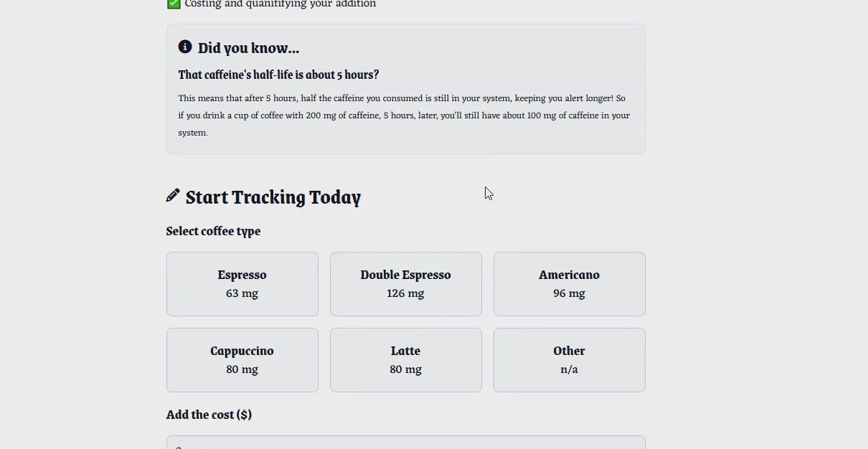868x449 pixels.
Task: Select Cappuccino as coffee type
Action: [242, 359]
